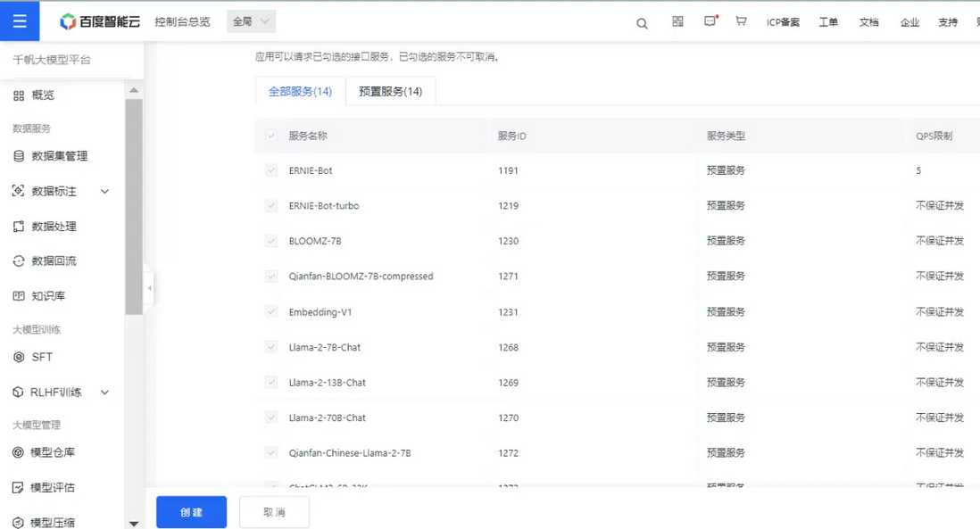
Task: Click service ID 1271
Action: tap(508, 276)
